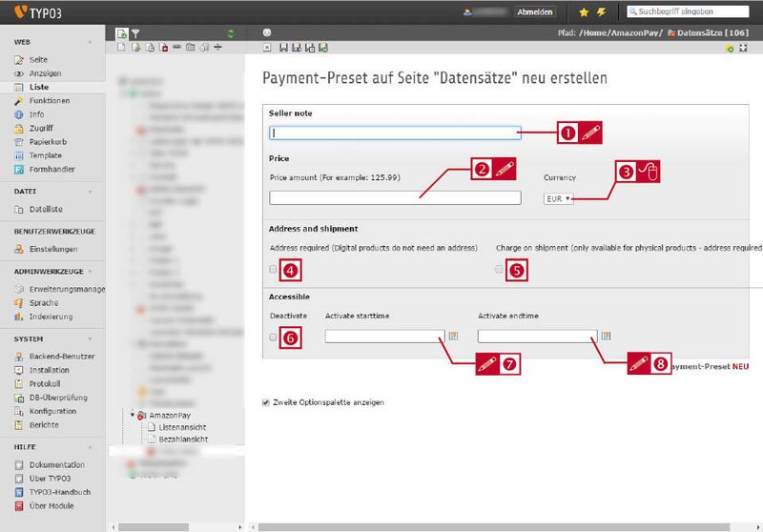This screenshot has height=532, width=763.
Task: Click the Abmelden logout button
Action: click(x=535, y=12)
